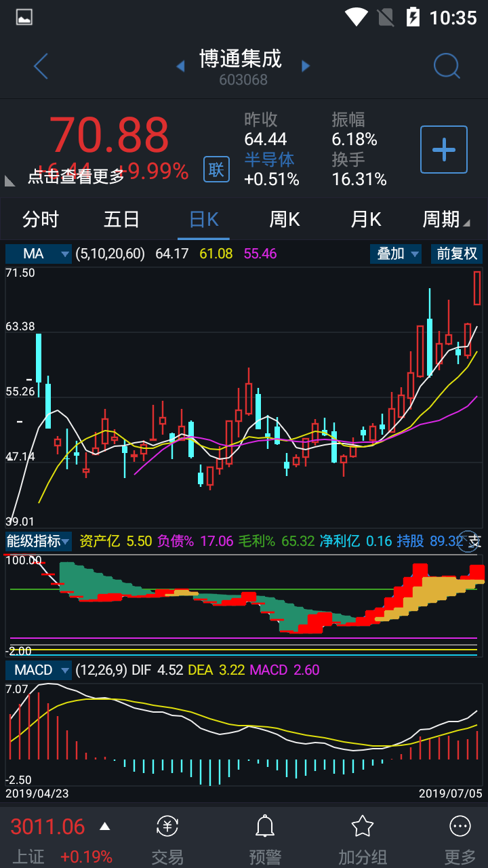488x868 pixels.
Task: Tap the MACD parameters (12,26,9)
Action: coord(101,670)
